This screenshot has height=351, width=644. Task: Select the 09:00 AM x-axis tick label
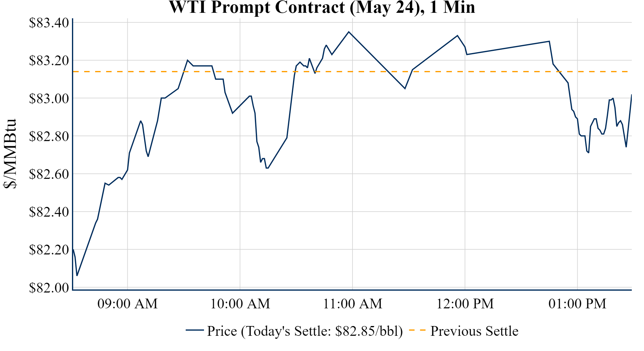(127, 304)
